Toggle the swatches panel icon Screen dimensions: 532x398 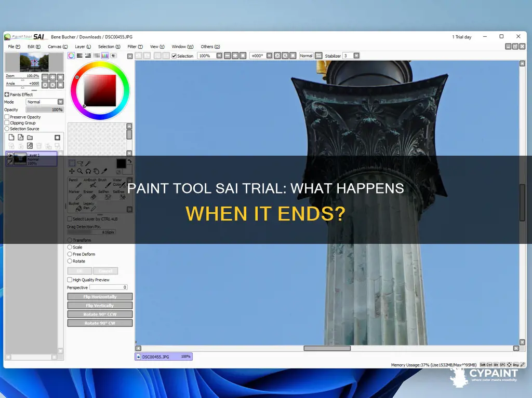tap(105, 56)
